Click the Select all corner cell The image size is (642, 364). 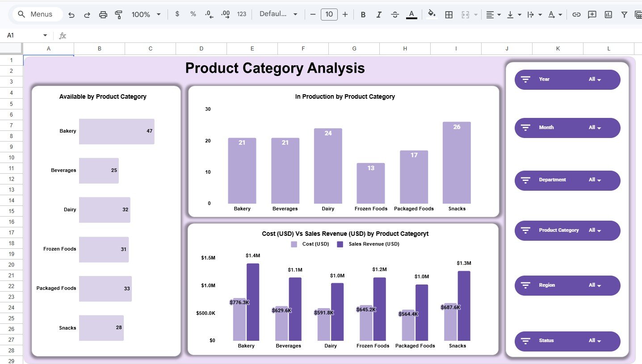coord(11,49)
